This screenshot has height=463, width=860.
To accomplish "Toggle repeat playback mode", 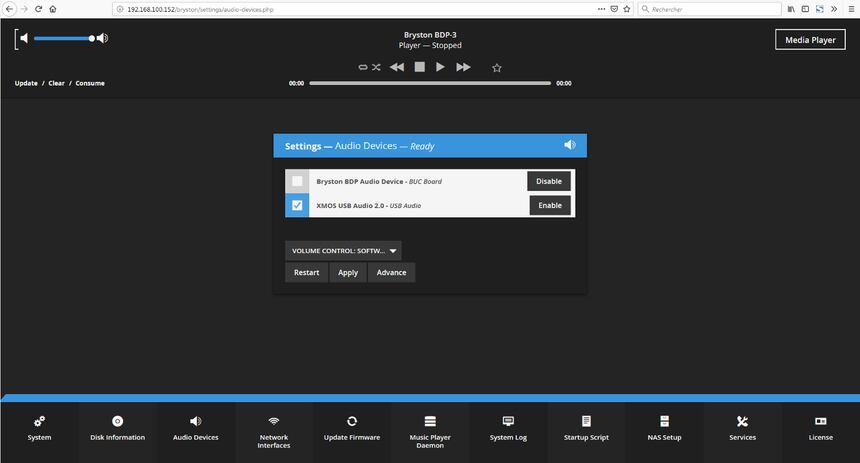I will 363,67.
